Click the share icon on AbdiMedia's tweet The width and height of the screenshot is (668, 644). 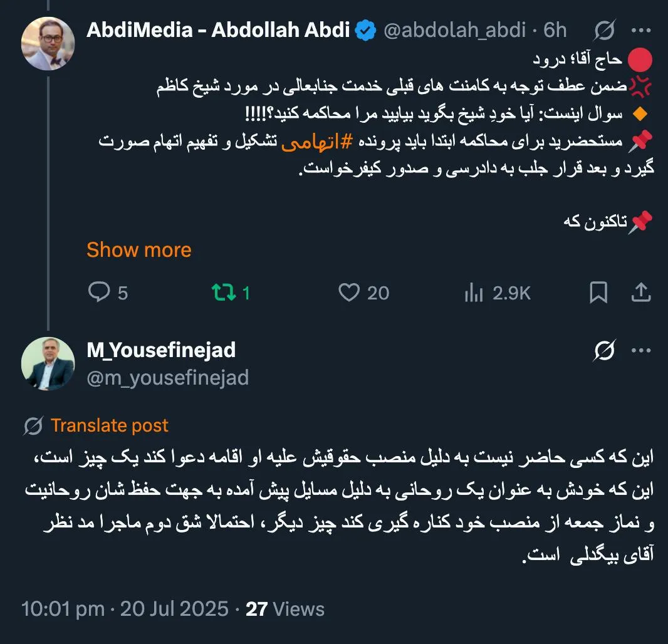pos(641,292)
